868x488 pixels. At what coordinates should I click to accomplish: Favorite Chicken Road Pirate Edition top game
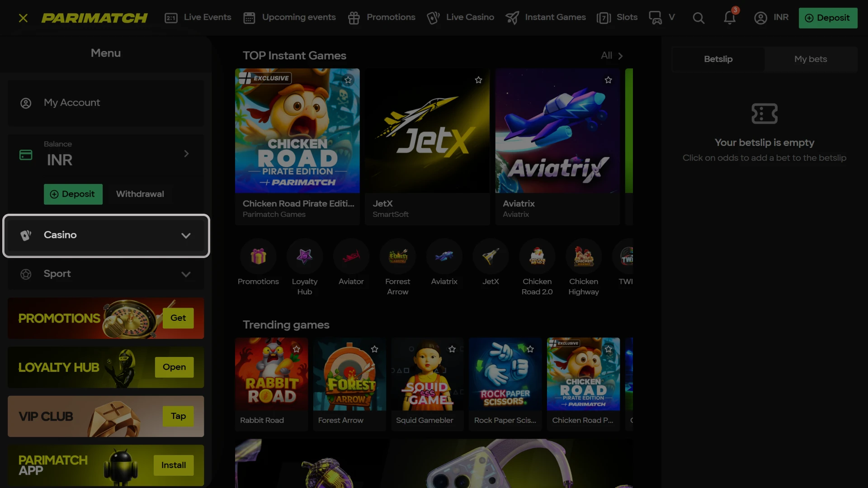coord(348,80)
